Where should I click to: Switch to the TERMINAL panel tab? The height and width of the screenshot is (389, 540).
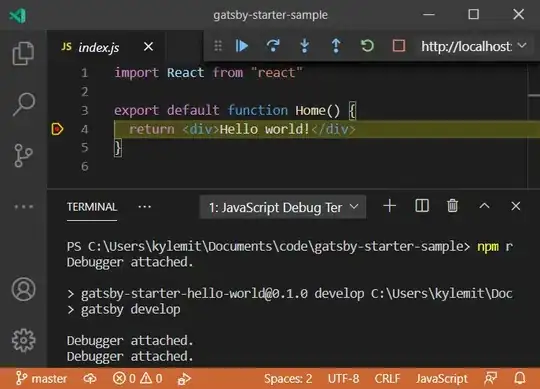[x=92, y=207]
